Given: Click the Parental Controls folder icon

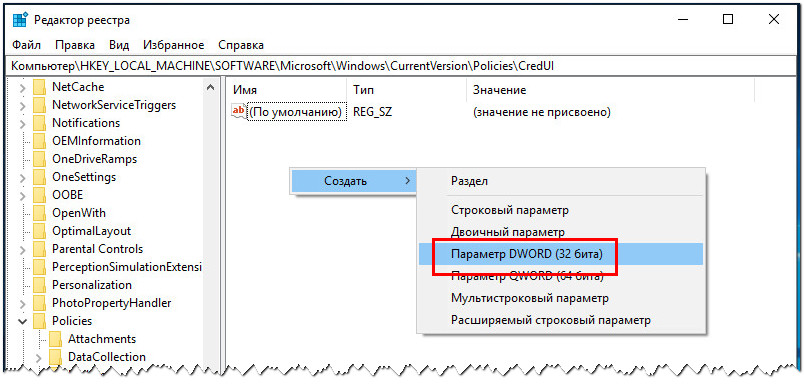Looking at the screenshot, I should (39, 249).
